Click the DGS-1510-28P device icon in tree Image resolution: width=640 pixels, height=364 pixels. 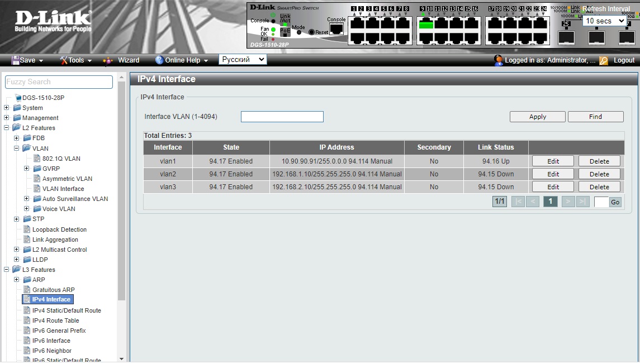[18, 98]
